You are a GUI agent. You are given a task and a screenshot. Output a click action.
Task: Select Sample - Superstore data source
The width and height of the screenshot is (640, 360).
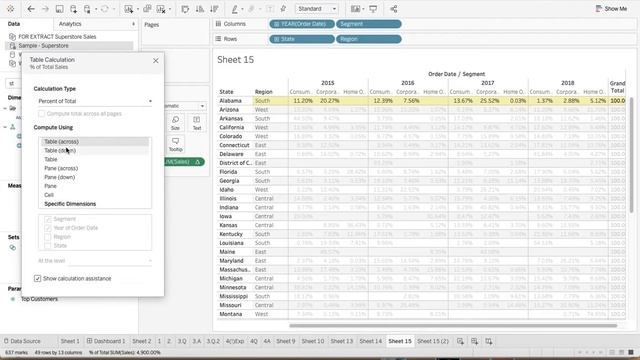43,46
